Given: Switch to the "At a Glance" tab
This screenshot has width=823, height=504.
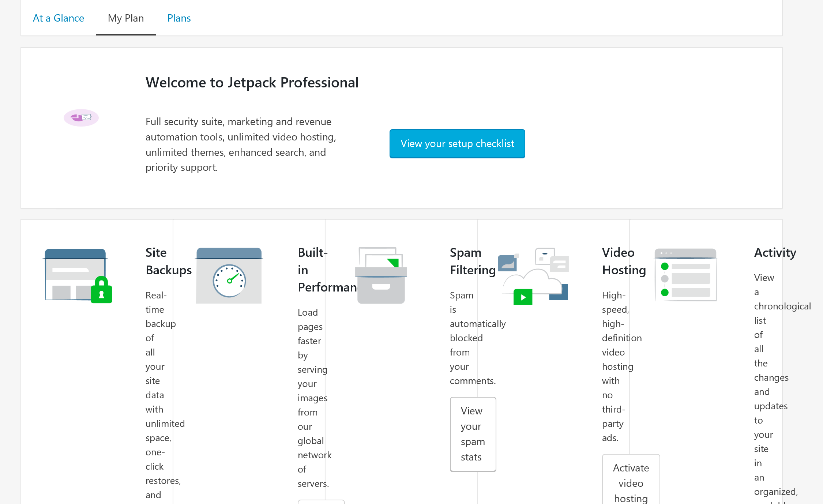Looking at the screenshot, I should coord(59,18).
